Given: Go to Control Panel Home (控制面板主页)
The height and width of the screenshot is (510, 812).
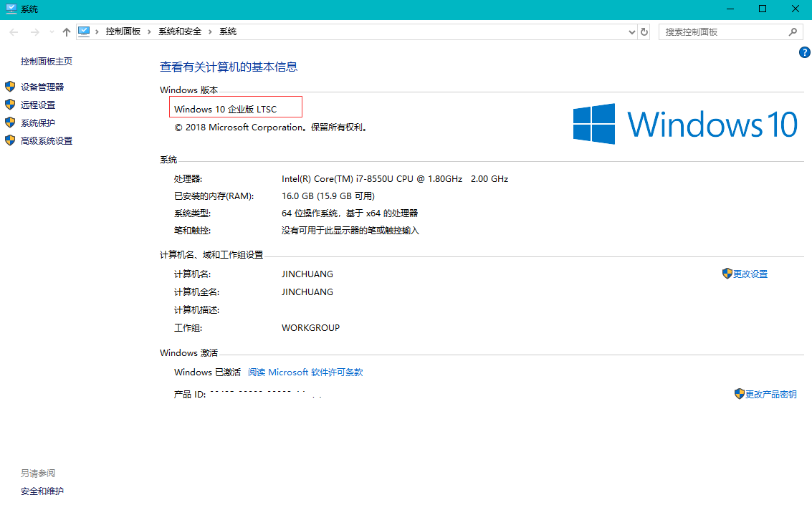Looking at the screenshot, I should [x=47, y=61].
